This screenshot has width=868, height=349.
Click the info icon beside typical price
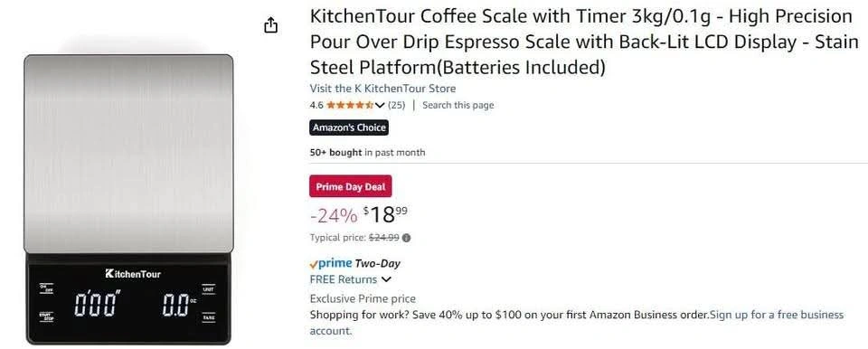(x=406, y=238)
